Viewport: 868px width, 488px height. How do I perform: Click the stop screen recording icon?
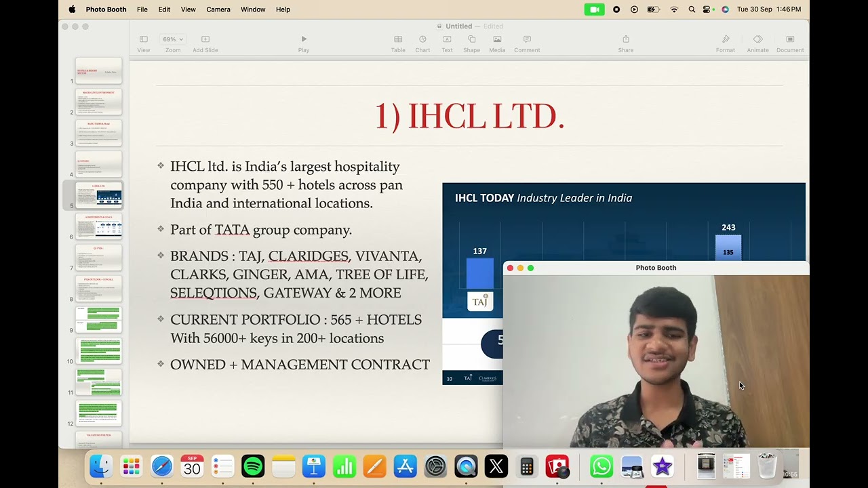tap(616, 9)
